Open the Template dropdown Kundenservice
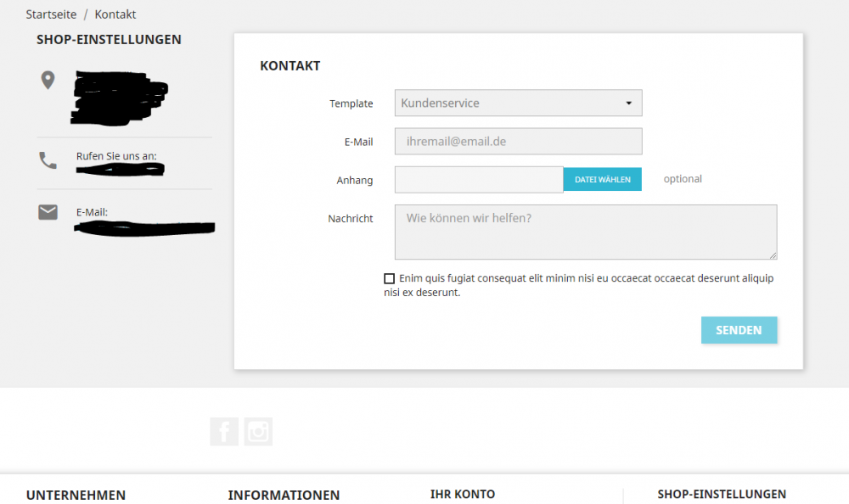The image size is (849, 504). point(518,103)
